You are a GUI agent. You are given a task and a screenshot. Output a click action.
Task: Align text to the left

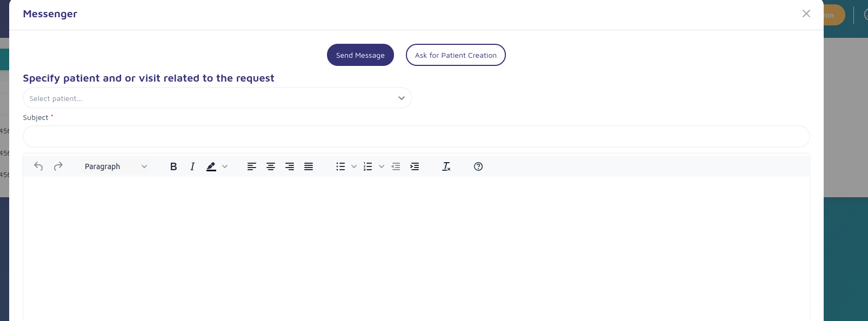(x=252, y=166)
